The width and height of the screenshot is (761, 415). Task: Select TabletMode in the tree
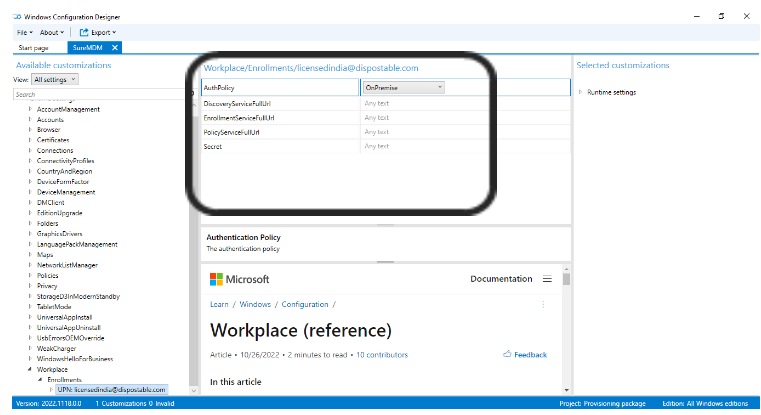tap(54, 307)
